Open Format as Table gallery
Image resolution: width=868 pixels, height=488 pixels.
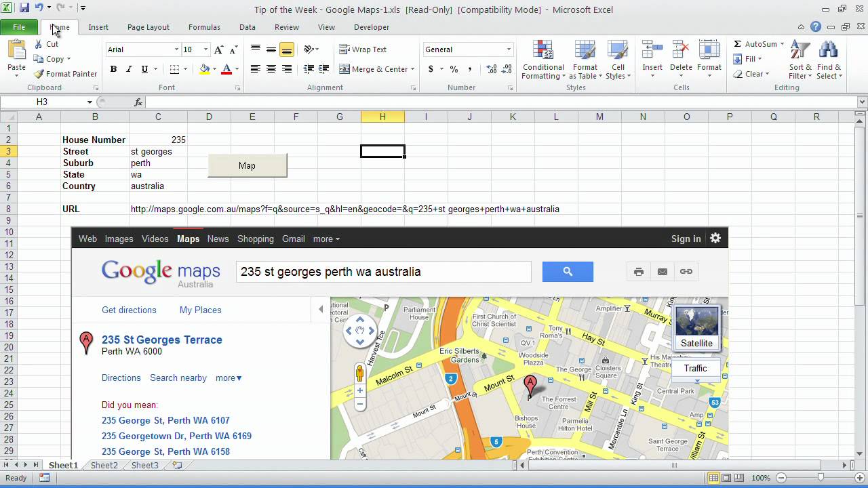585,60
